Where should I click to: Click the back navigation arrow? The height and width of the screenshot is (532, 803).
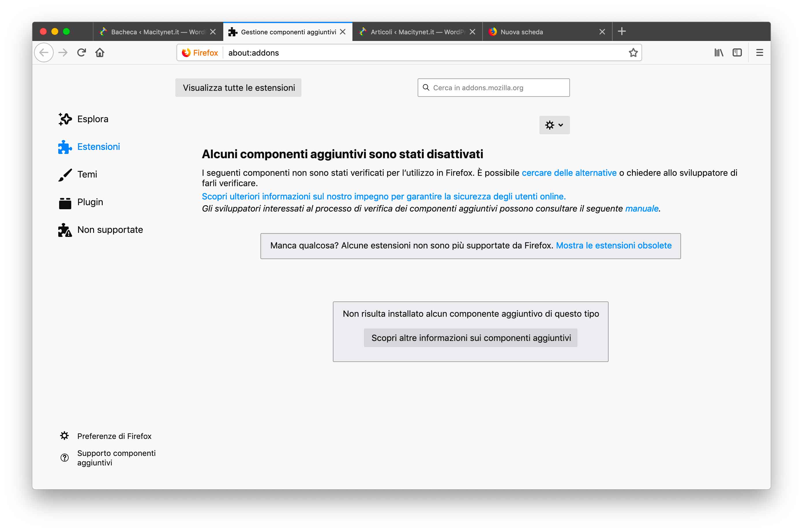coord(44,52)
